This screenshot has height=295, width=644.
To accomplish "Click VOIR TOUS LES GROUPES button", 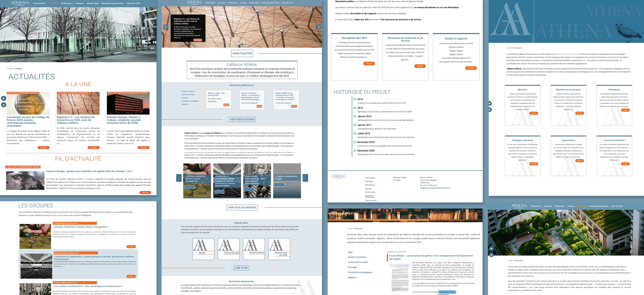I will pyautogui.click(x=242, y=207).
